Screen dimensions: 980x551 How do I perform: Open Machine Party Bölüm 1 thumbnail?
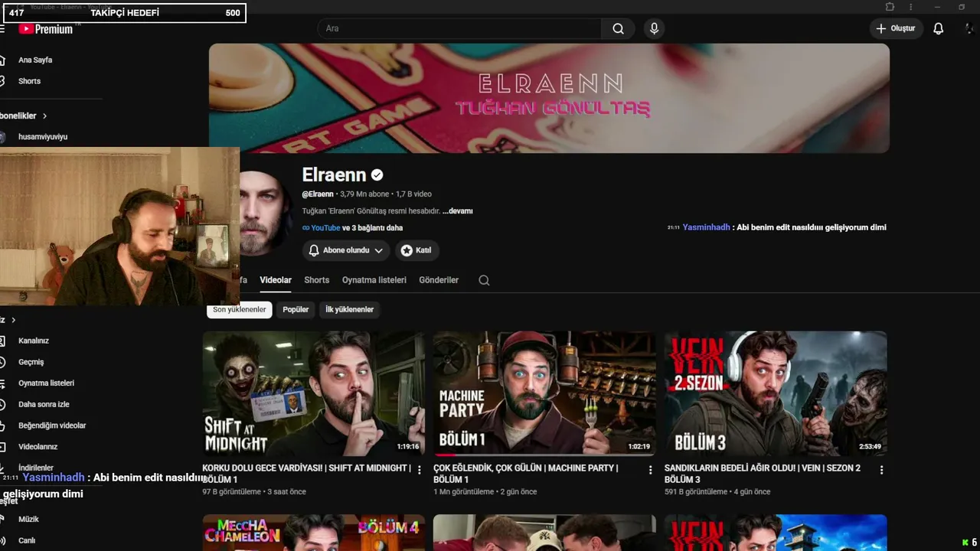click(x=544, y=393)
